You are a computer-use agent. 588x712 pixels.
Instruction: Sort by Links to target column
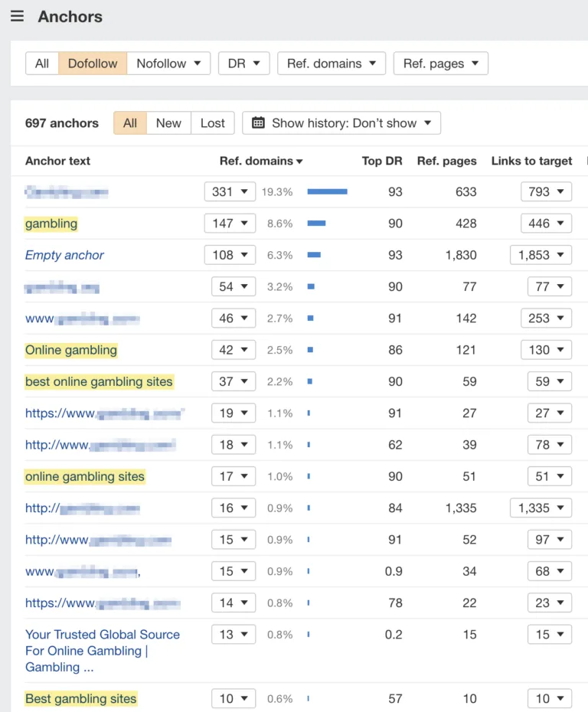click(x=531, y=161)
